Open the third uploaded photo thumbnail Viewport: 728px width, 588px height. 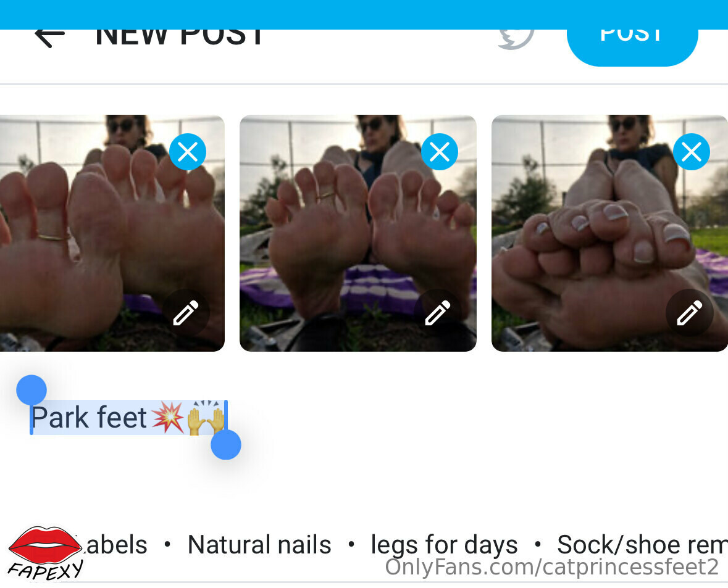(x=609, y=233)
